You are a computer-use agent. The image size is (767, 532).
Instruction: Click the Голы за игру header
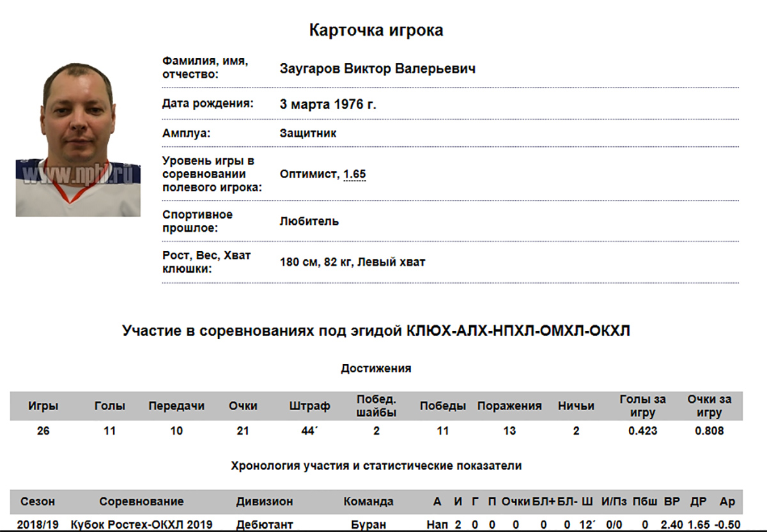coord(642,406)
